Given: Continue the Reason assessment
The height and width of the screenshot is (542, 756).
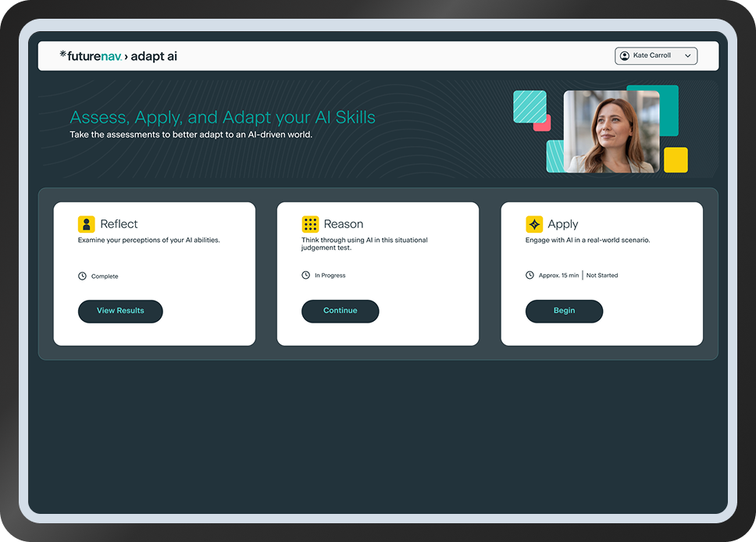Looking at the screenshot, I should point(340,311).
